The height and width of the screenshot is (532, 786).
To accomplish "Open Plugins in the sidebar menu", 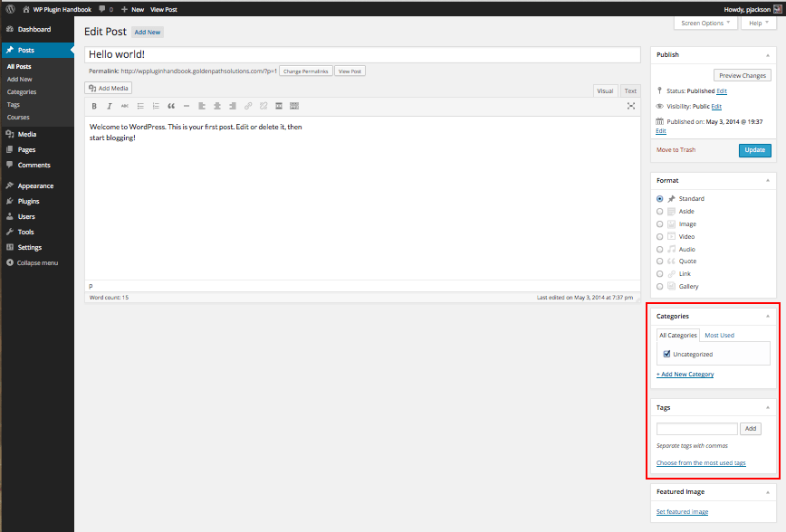I will (x=28, y=201).
